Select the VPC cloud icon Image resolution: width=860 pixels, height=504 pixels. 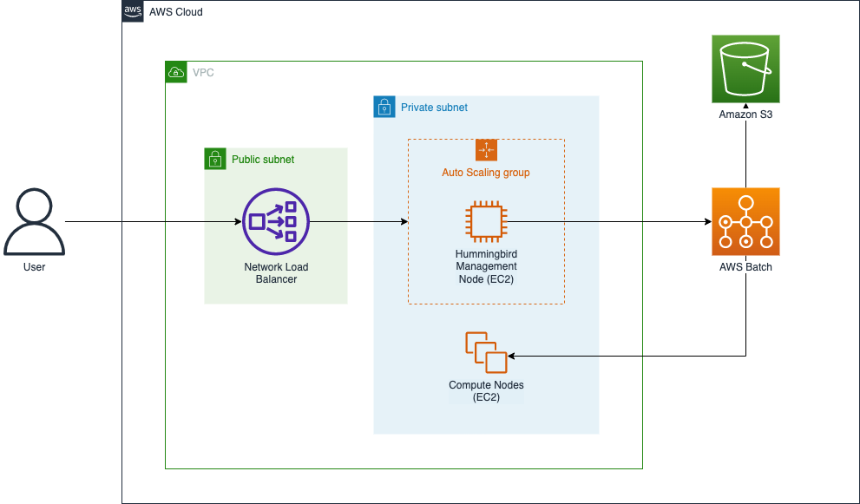tap(176, 72)
